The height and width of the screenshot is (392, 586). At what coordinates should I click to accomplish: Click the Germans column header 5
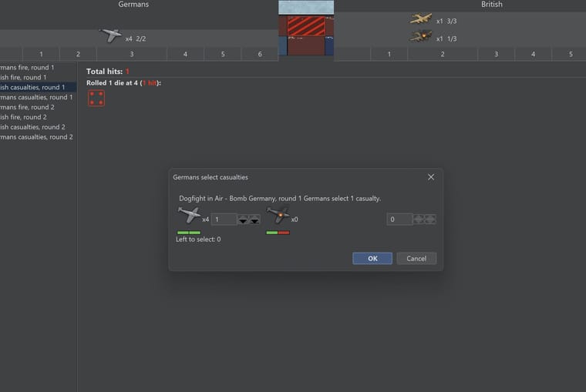click(223, 54)
